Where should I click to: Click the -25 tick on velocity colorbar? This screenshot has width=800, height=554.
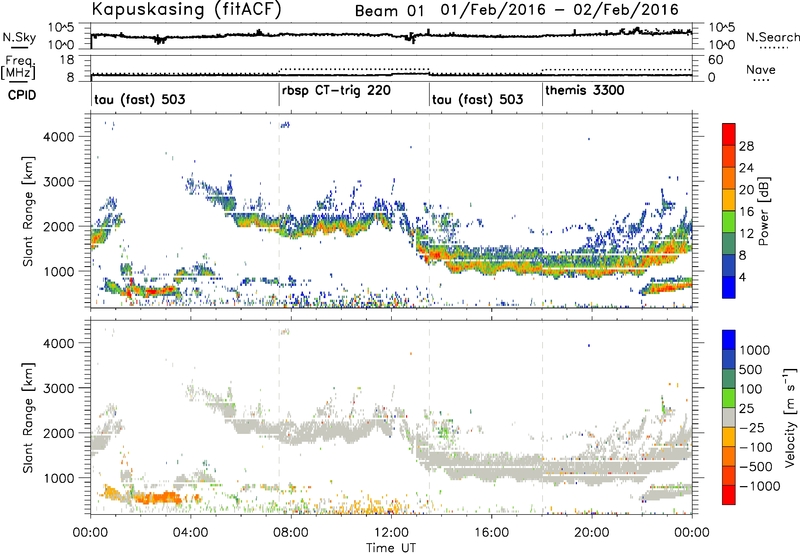(x=751, y=428)
